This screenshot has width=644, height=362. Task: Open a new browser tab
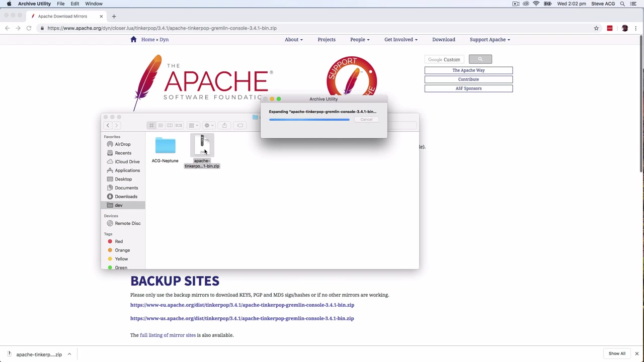pos(114,16)
